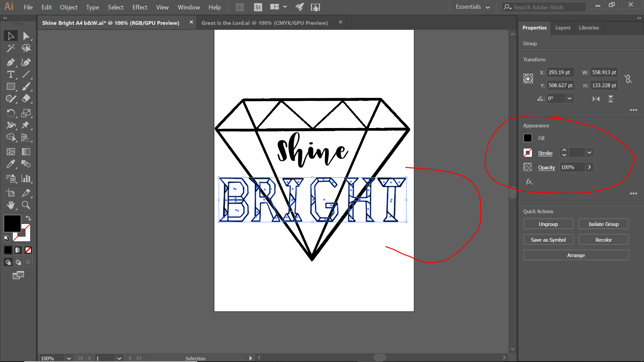Open the stroke weight dropdown

point(589,153)
